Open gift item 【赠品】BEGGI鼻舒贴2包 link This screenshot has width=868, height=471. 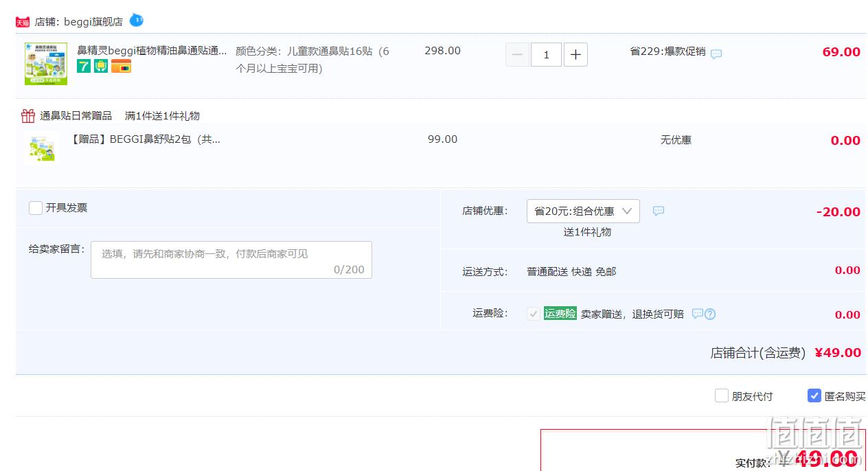point(146,139)
